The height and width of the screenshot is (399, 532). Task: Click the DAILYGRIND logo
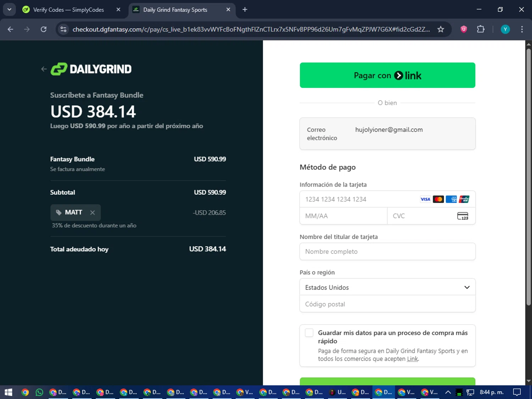pyautogui.click(x=91, y=69)
